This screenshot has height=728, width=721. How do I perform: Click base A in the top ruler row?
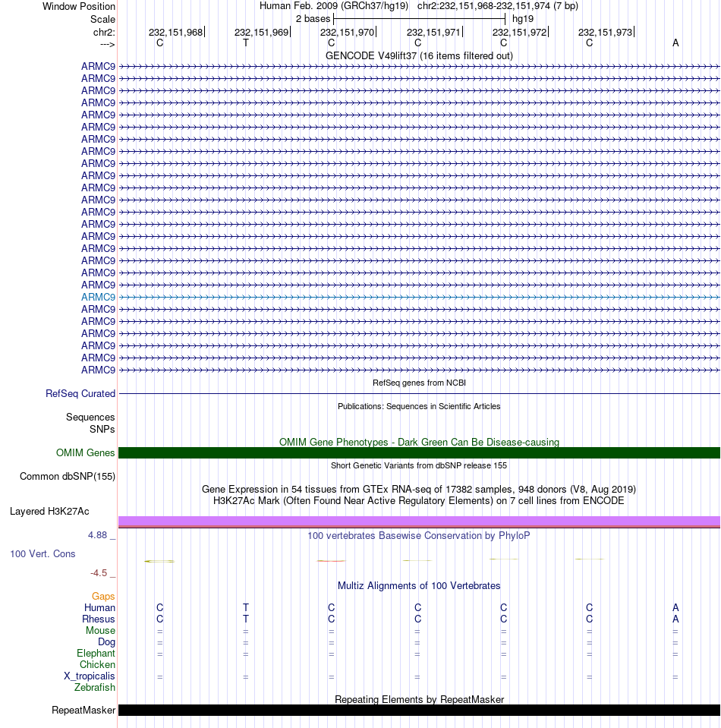tap(675, 43)
